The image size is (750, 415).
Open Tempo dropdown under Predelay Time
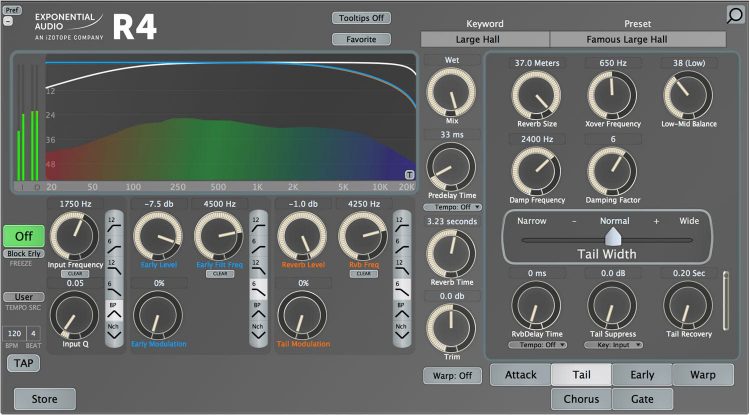pos(452,207)
